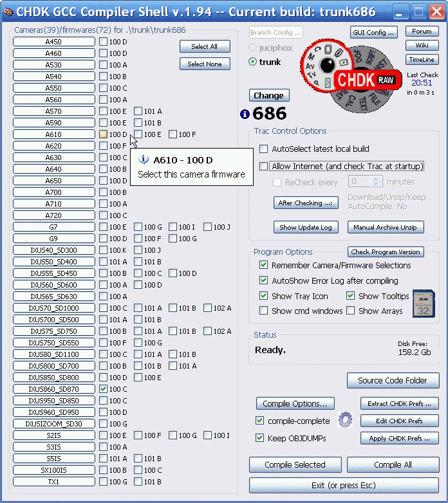Toggle compile-complete checkbox

(x=259, y=421)
